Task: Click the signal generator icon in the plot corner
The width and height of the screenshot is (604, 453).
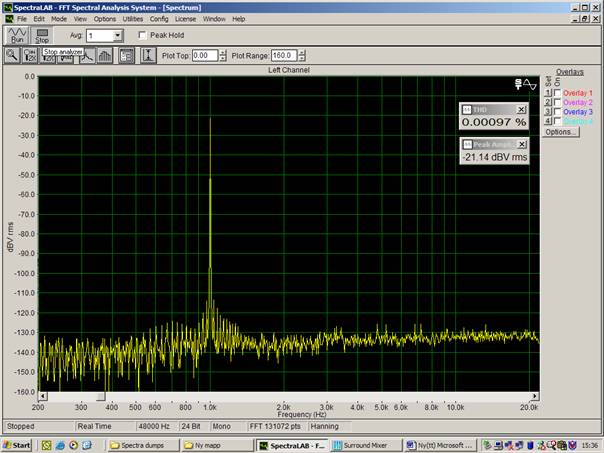Action: tap(525, 84)
